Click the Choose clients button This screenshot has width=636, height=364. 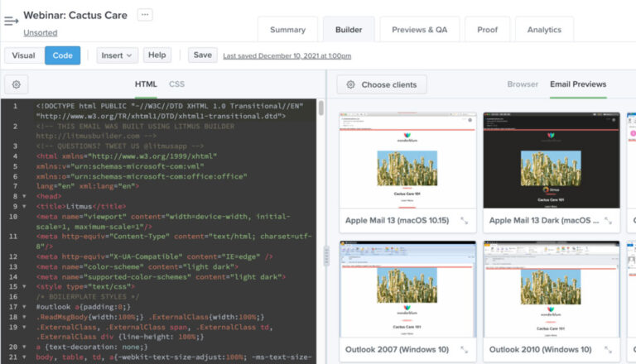click(x=382, y=84)
